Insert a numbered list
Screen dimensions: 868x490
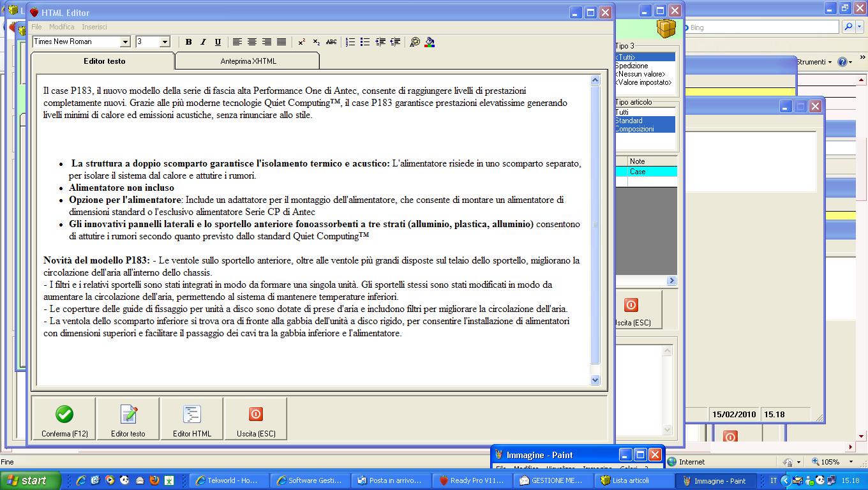tap(350, 42)
